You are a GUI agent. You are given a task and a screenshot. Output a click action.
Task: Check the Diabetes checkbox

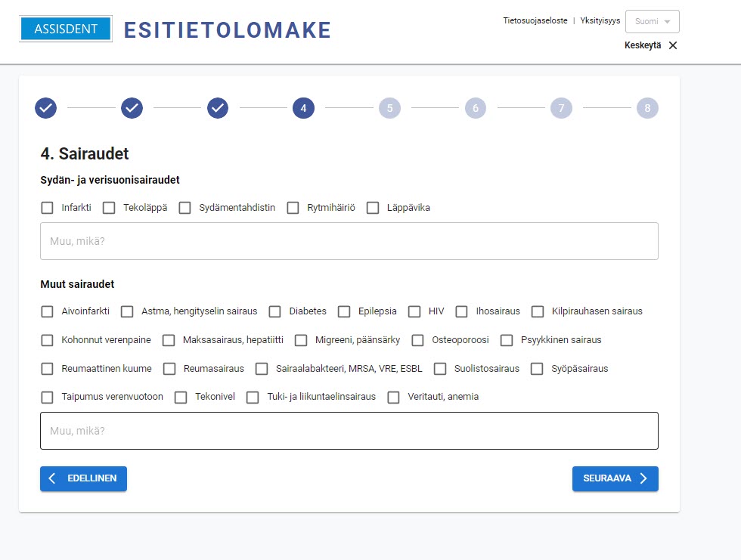(x=275, y=311)
